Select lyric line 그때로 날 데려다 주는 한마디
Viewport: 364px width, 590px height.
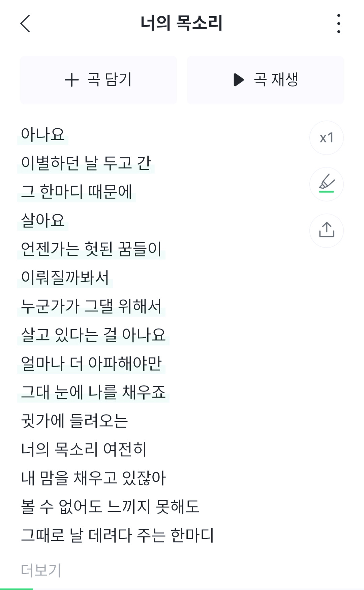[117, 535]
